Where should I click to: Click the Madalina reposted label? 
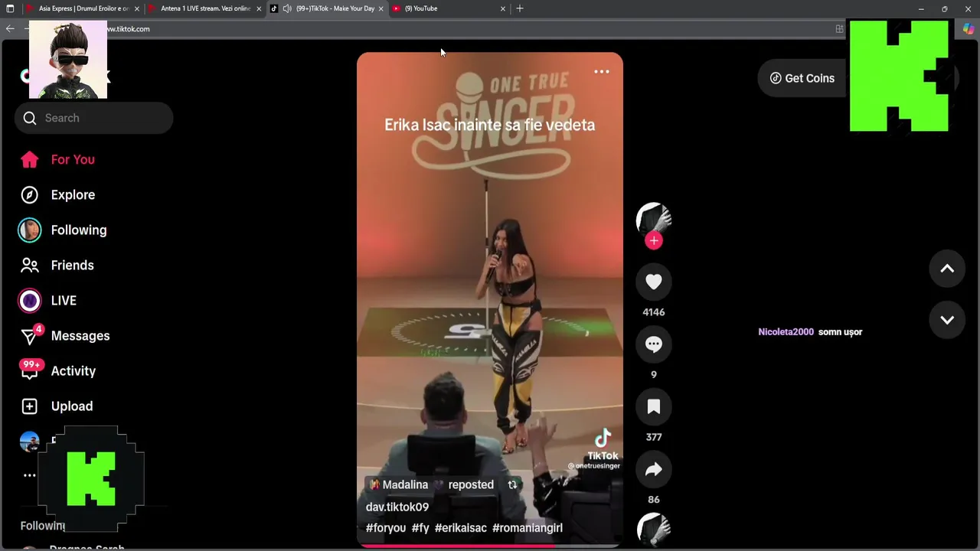432,484
